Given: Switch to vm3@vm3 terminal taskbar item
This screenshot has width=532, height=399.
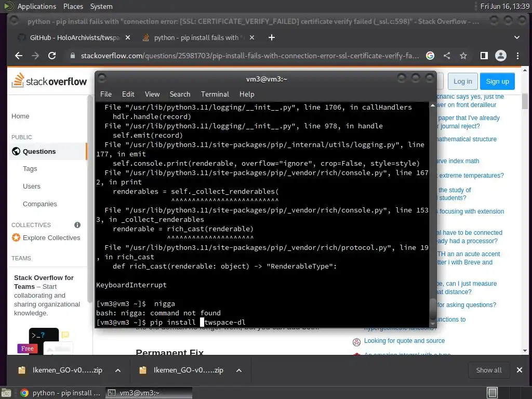Looking at the screenshot, I should tap(149, 393).
